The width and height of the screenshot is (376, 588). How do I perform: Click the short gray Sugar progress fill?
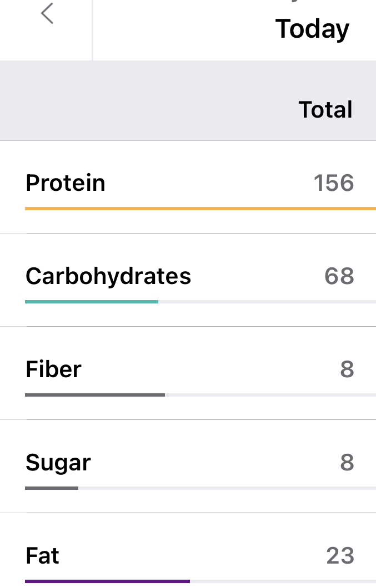click(x=52, y=488)
